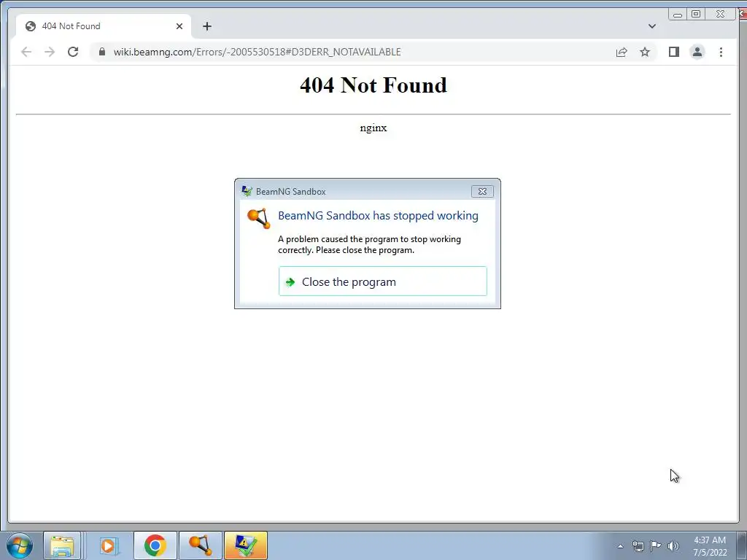Open the Chrome three-dot menu
The width and height of the screenshot is (747, 560).
click(x=721, y=52)
